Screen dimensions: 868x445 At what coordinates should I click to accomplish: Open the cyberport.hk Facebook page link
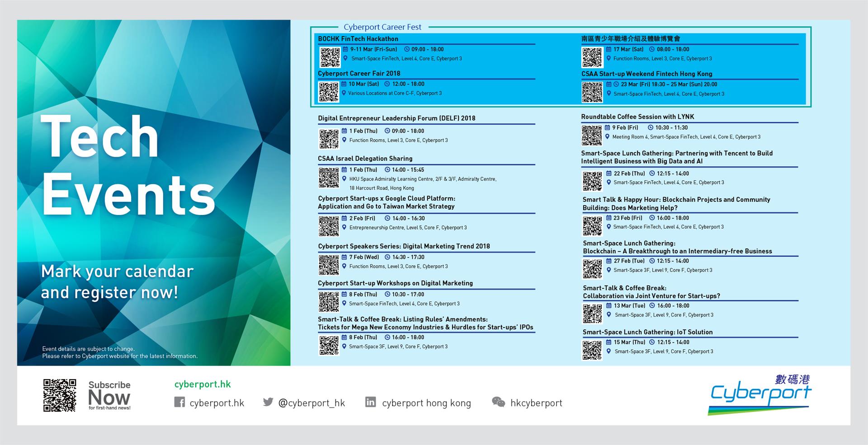pos(217,403)
